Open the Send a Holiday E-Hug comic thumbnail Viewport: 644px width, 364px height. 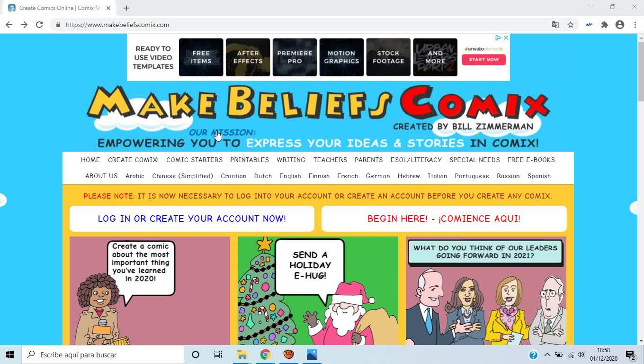tap(318, 291)
